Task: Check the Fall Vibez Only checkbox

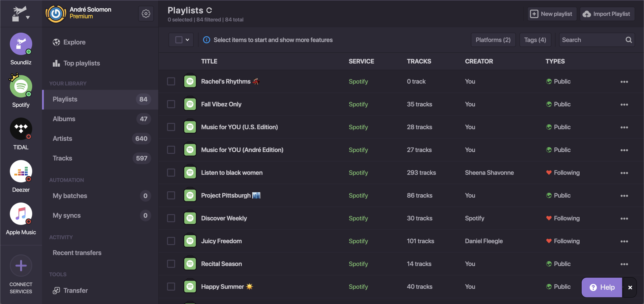Action: pos(171,104)
